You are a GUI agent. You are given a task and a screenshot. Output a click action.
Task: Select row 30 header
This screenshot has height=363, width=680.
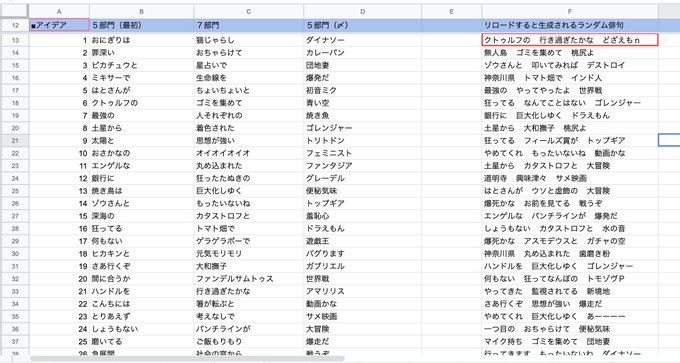[x=15, y=254]
